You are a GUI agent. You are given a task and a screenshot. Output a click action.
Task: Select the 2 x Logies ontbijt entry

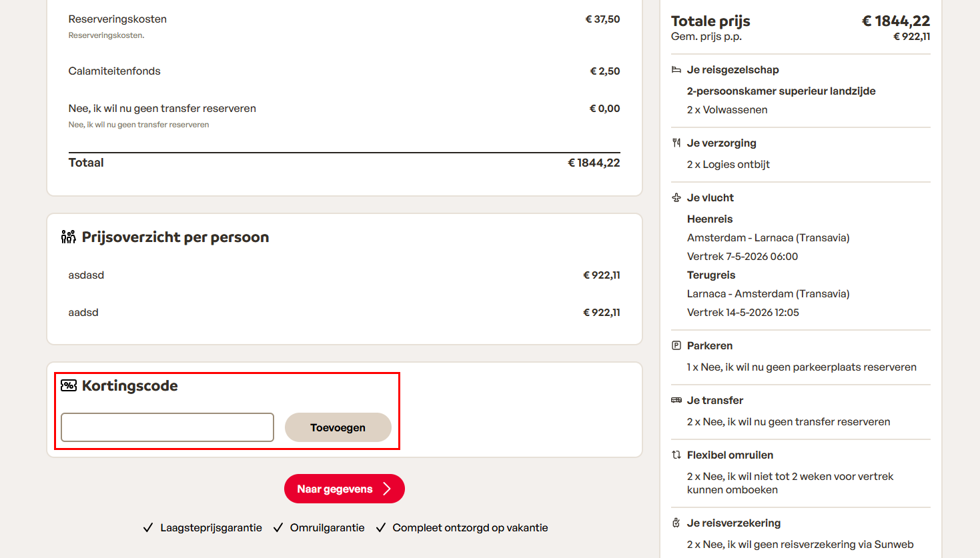[728, 164]
